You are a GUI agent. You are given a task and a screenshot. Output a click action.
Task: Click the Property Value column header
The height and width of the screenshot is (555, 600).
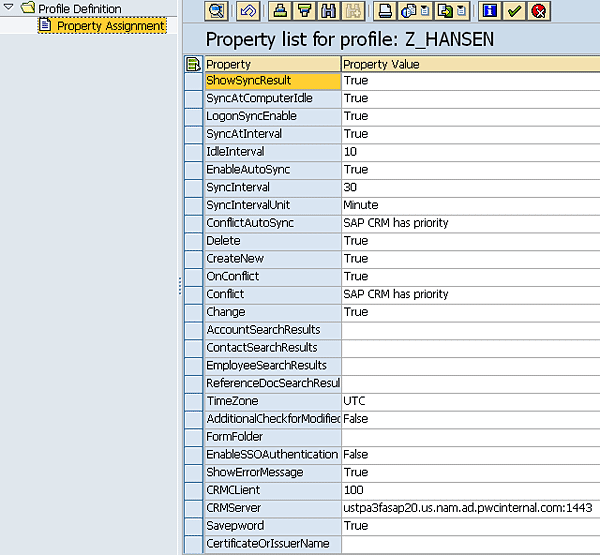471,64
